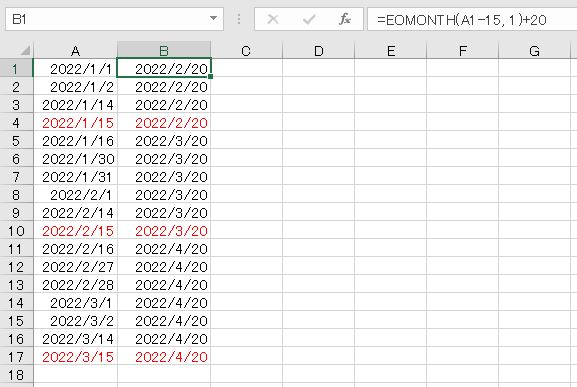Select red cell B10 showing 2022/3/20
This screenshot has height=387, width=577.
(164, 230)
